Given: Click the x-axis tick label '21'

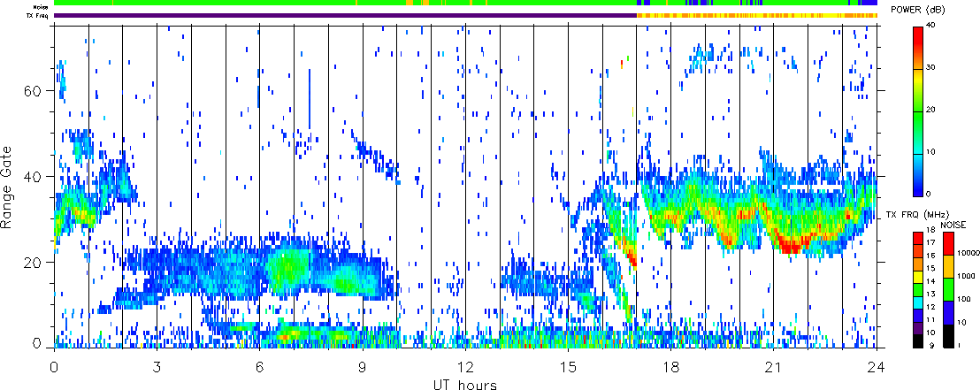Looking at the screenshot, I should pyautogui.click(x=773, y=367).
